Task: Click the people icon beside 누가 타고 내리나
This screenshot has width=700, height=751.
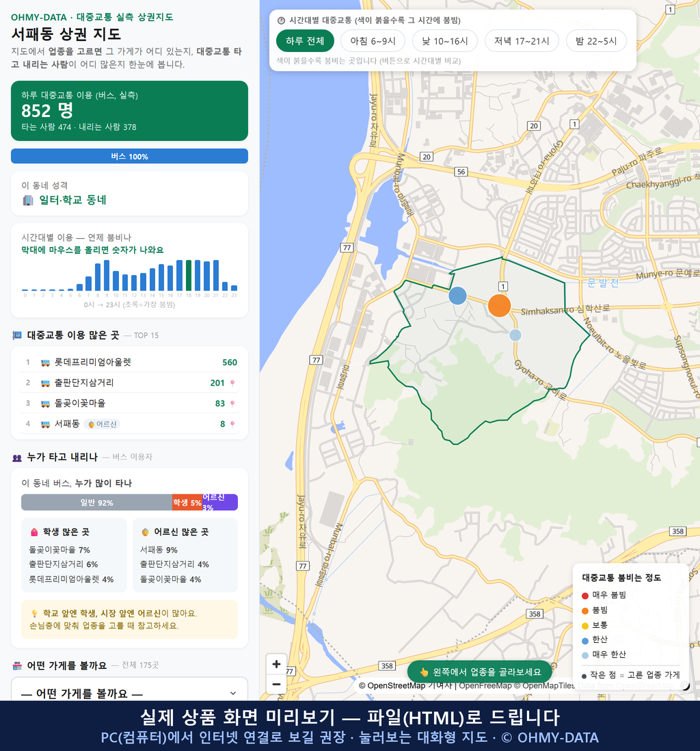Action: tap(17, 458)
